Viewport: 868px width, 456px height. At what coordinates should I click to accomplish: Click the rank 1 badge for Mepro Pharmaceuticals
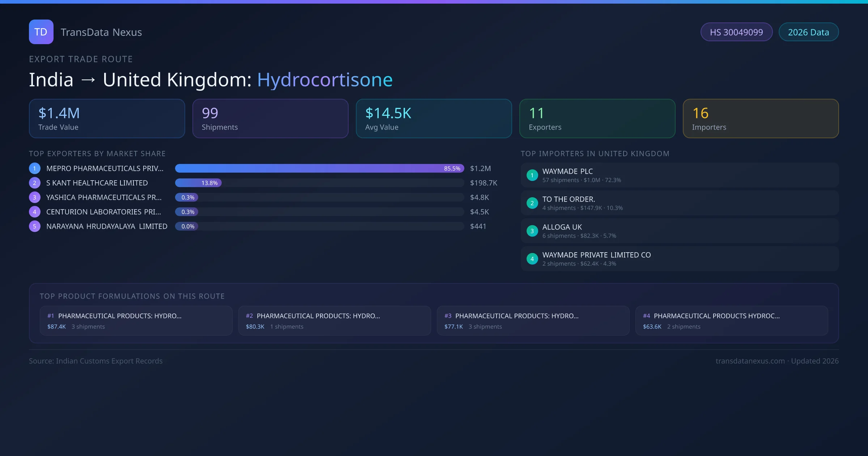point(34,168)
